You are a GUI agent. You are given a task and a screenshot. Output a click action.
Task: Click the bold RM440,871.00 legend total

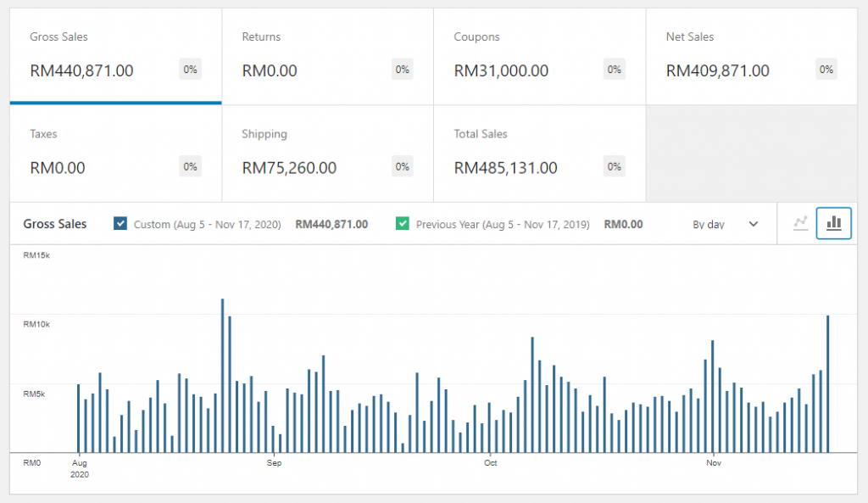pos(331,224)
